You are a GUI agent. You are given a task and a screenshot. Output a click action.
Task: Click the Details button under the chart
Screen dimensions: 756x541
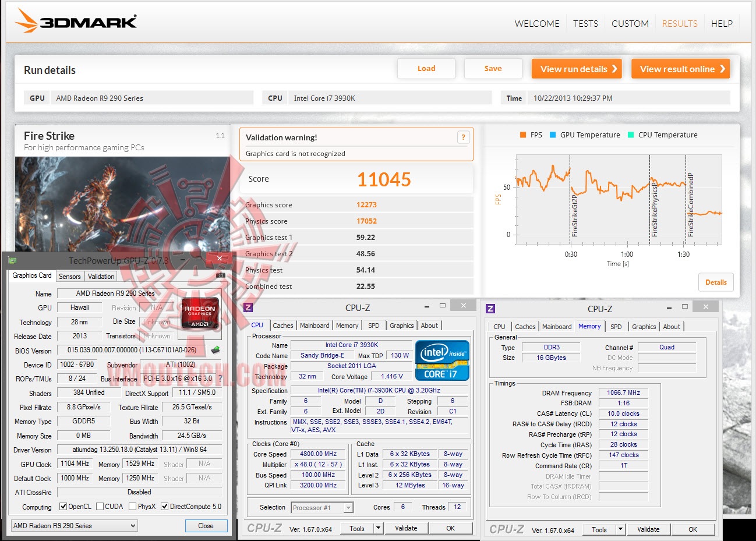point(716,282)
